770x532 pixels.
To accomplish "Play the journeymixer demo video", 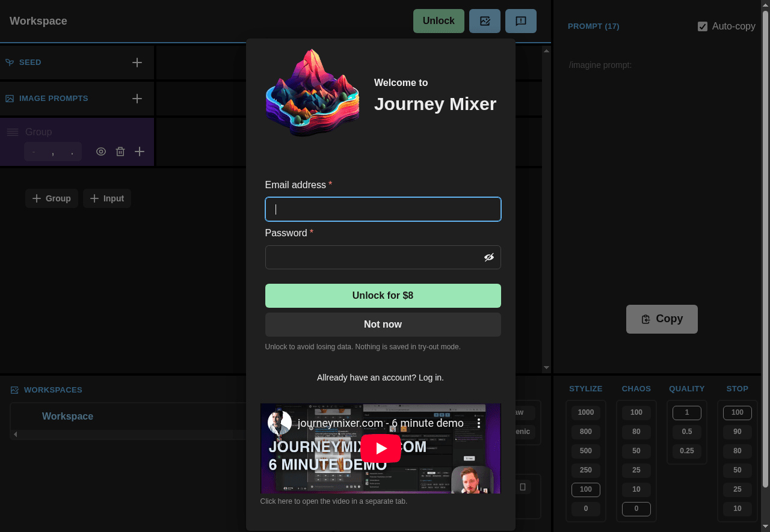I will click(x=380, y=448).
